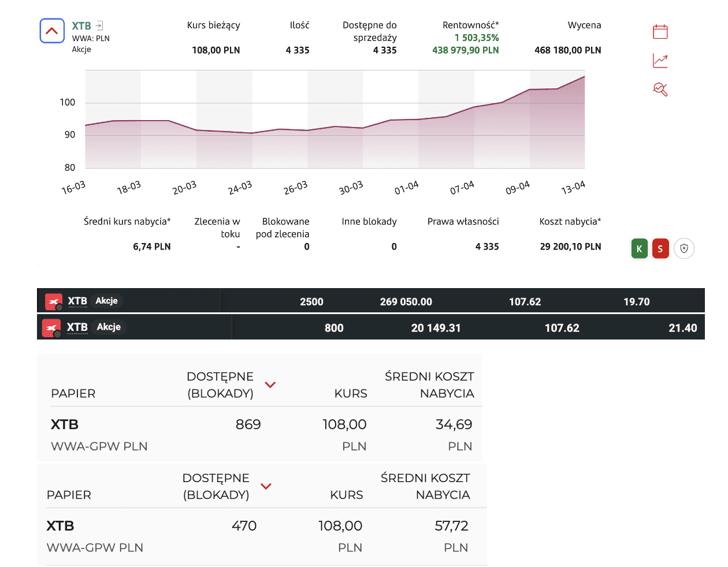The width and height of the screenshot is (728, 567).
Task: Select XTB row with 869 shares
Action: [x=259, y=435]
